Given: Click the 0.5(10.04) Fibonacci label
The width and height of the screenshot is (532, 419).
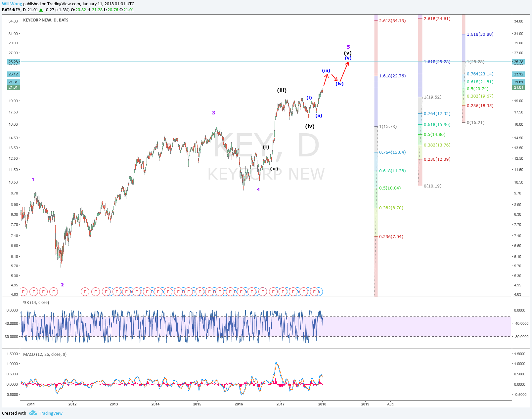Looking at the screenshot, I should 390,188.
